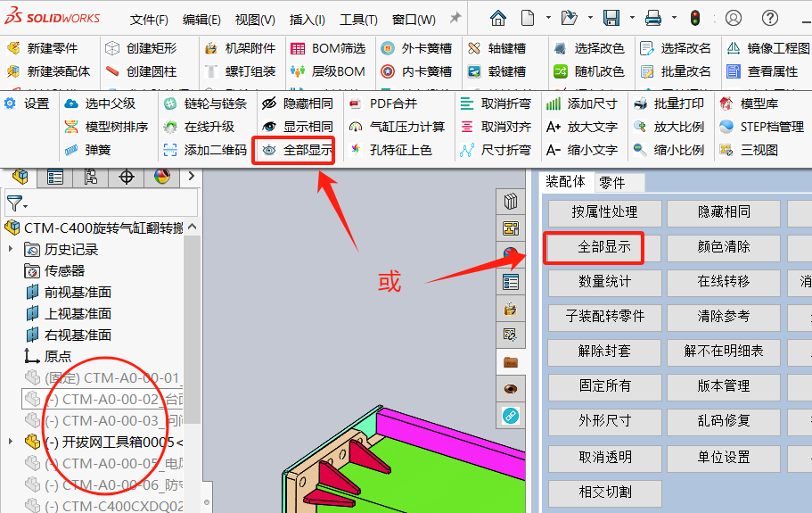Viewport: 812px width, 513px height.
Task: Click 气缸压力计算 tool
Action: point(398,127)
